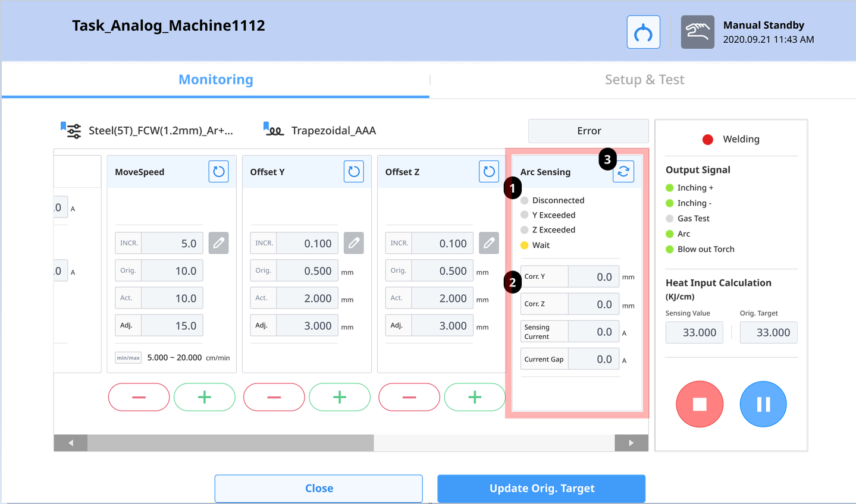
Task: Increase Offset Z with the plus button
Action: (x=474, y=397)
